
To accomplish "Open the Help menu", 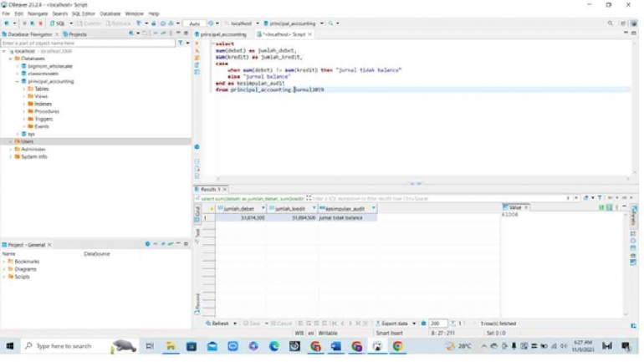I will pyautogui.click(x=154, y=13).
